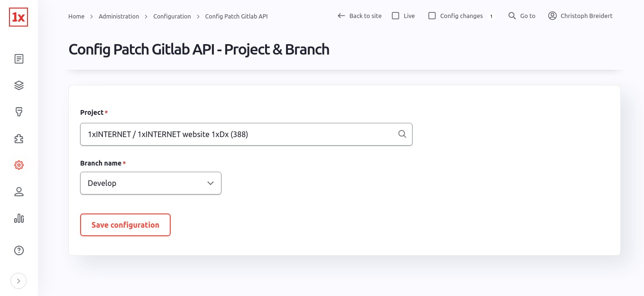Go to Administration breadcrumb
This screenshot has height=296, width=644.
tap(119, 16)
